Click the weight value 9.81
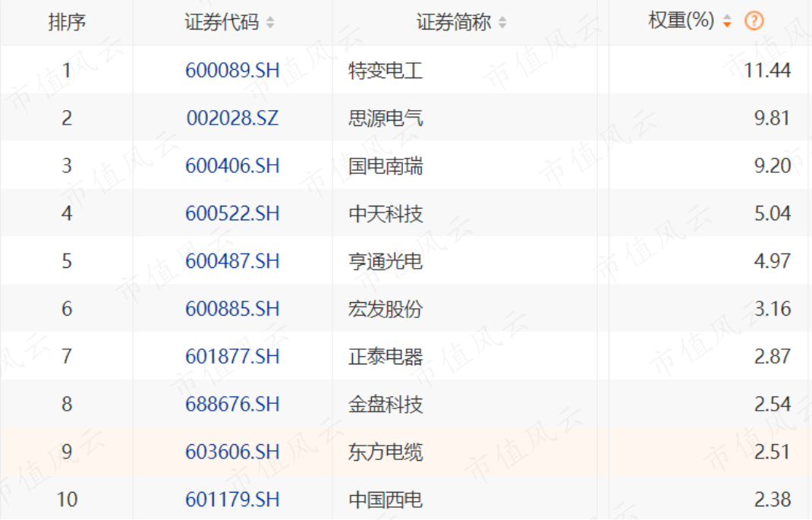 [x=772, y=118]
